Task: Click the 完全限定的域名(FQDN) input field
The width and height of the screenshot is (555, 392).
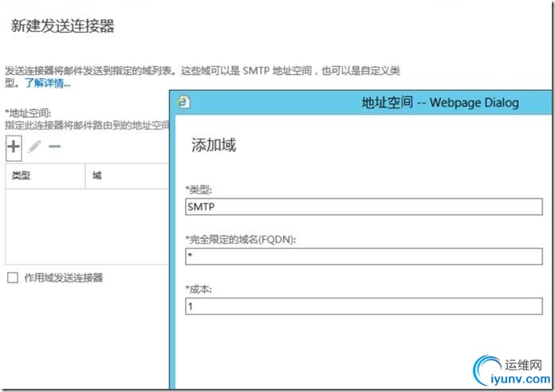Action: point(364,256)
